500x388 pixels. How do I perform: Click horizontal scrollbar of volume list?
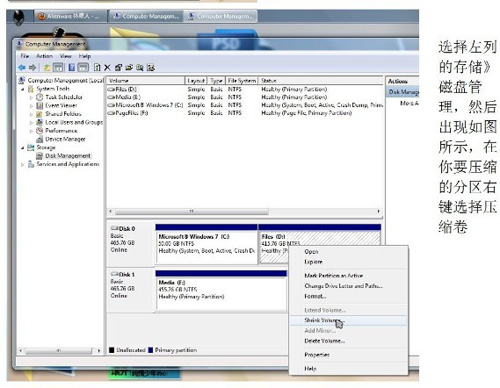[192, 211]
